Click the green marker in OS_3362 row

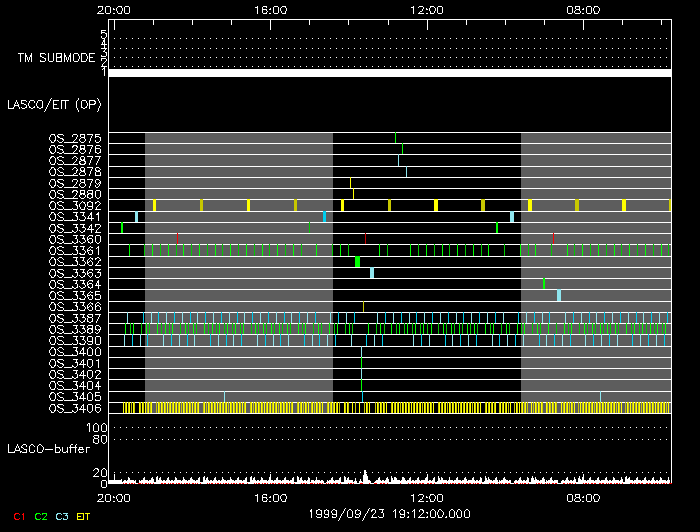coord(357,262)
